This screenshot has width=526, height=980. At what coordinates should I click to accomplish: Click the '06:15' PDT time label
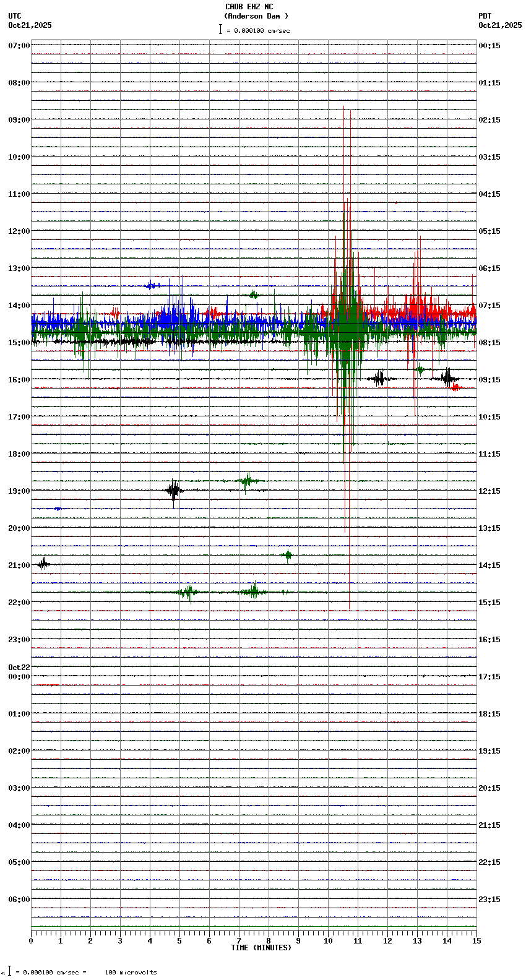tap(489, 269)
